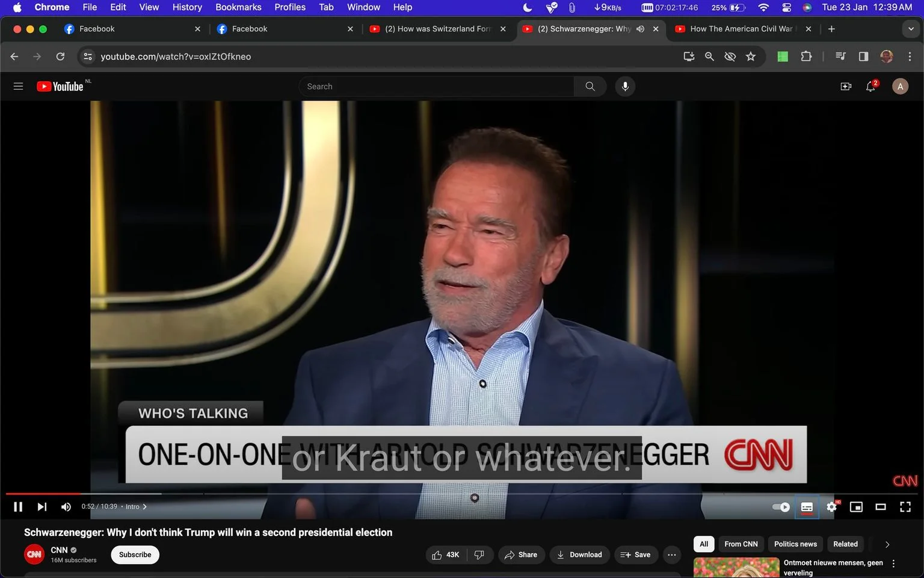Search with your voice microphone
924x578 pixels.
pos(625,87)
